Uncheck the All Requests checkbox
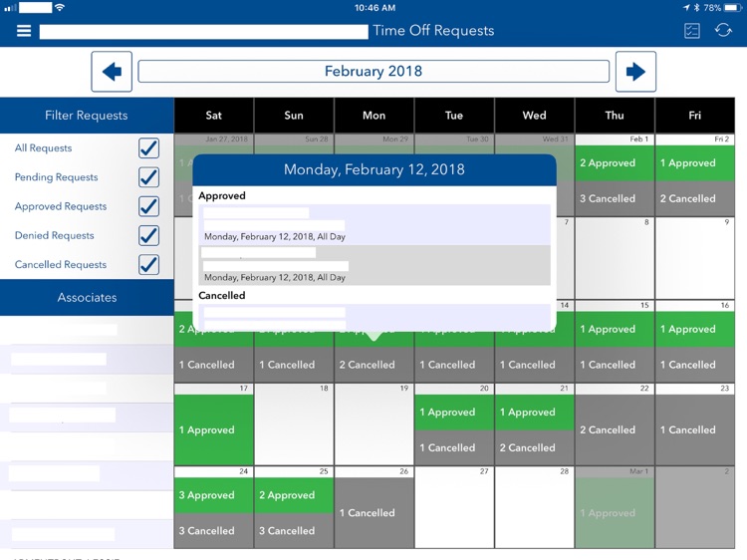This screenshot has height=560, width=747. pos(148,147)
